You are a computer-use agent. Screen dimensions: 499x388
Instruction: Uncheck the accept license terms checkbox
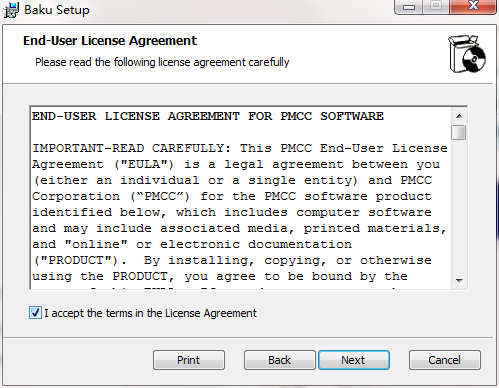tap(35, 313)
